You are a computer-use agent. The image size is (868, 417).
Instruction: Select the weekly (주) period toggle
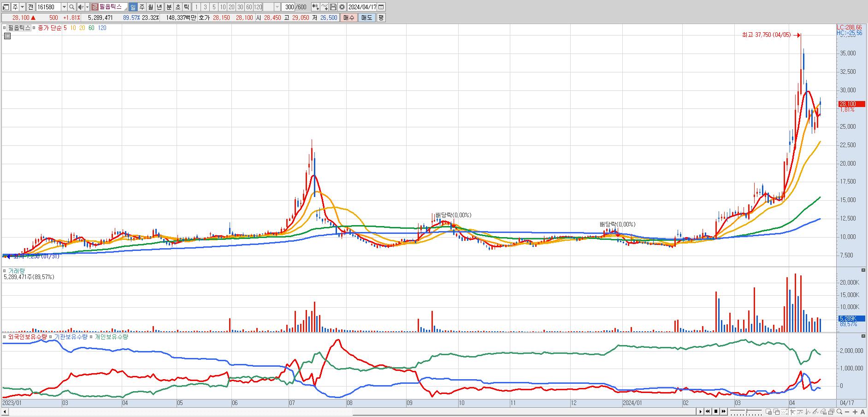click(x=142, y=7)
